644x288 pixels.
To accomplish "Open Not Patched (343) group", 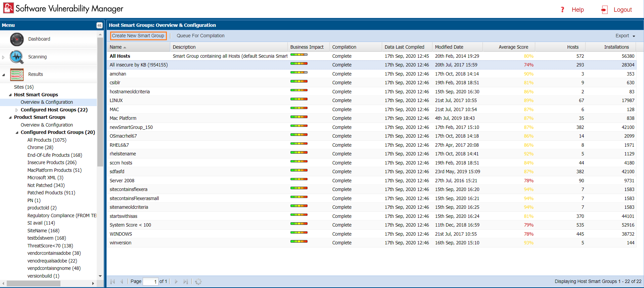I will 46,185.
